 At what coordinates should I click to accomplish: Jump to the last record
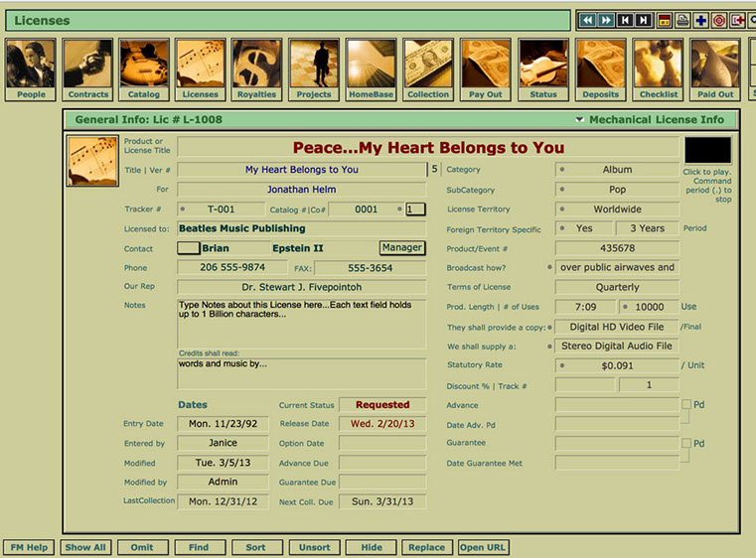click(x=644, y=20)
